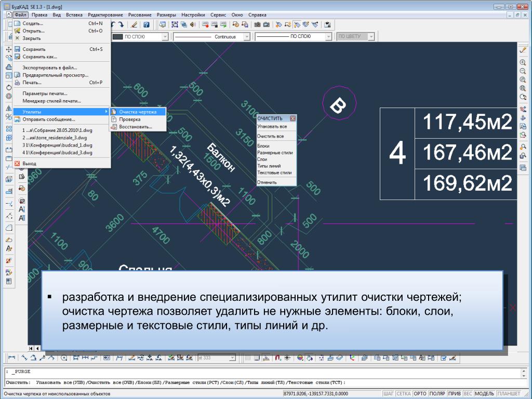The height and width of the screenshot is (399, 532).
Task: Toggle ШАГ snap mode in status bar
Action: click(388, 394)
